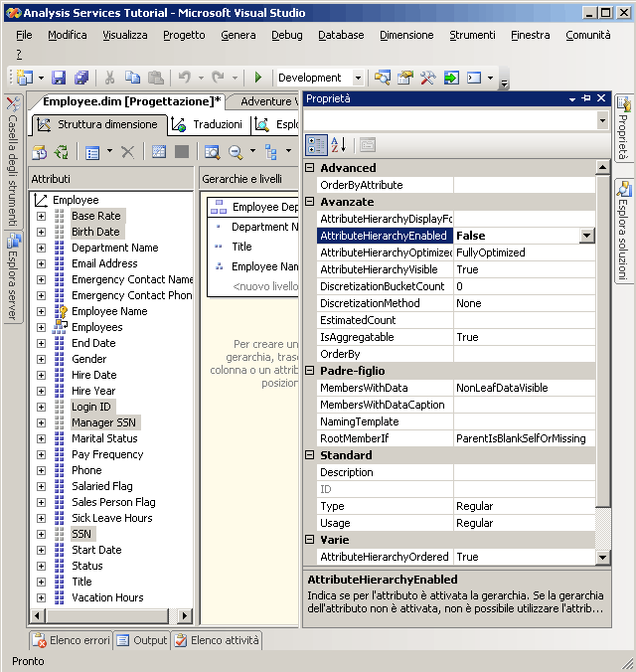This screenshot has height=672, width=636.
Task: Click the Categorized view icon in Proprietà
Action: click(316, 145)
